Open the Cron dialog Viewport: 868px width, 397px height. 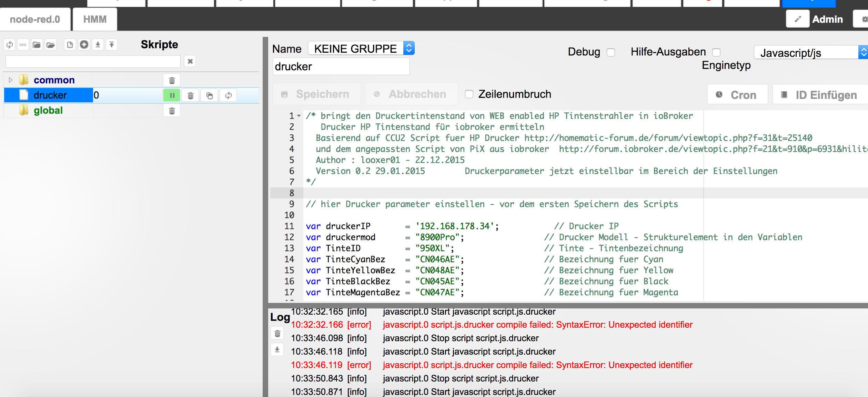[738, 95]
